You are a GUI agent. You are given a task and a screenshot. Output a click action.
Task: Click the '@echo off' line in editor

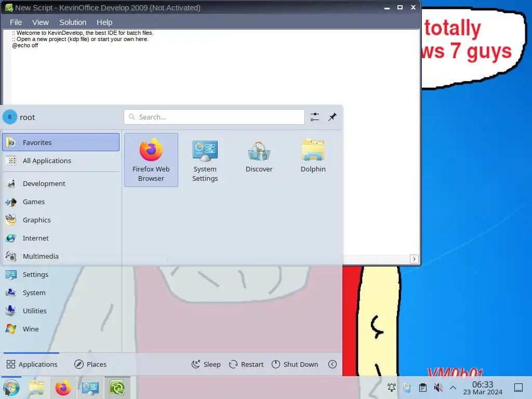tap(25, 46)
